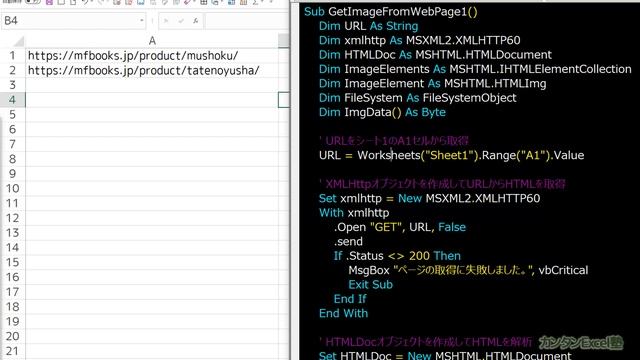Click 'With xmlhttp' code line
Viewport: 640px width, 360px height.
coord(354,213)
